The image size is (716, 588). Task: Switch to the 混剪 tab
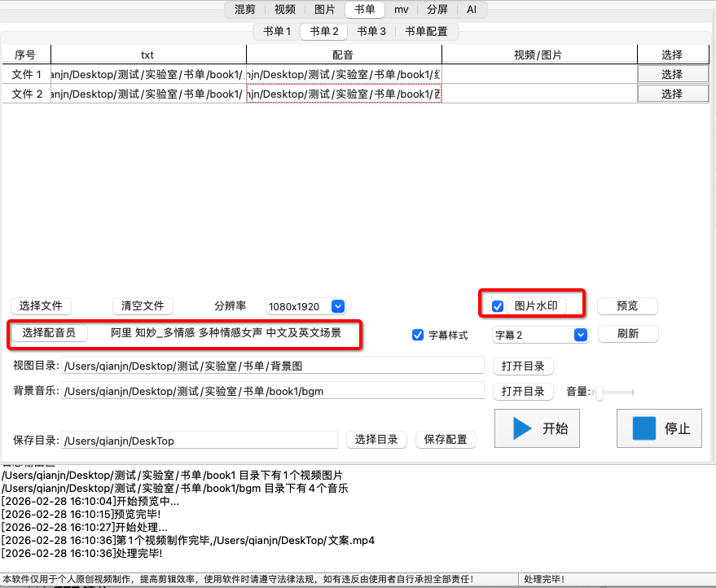coord(245,10)
